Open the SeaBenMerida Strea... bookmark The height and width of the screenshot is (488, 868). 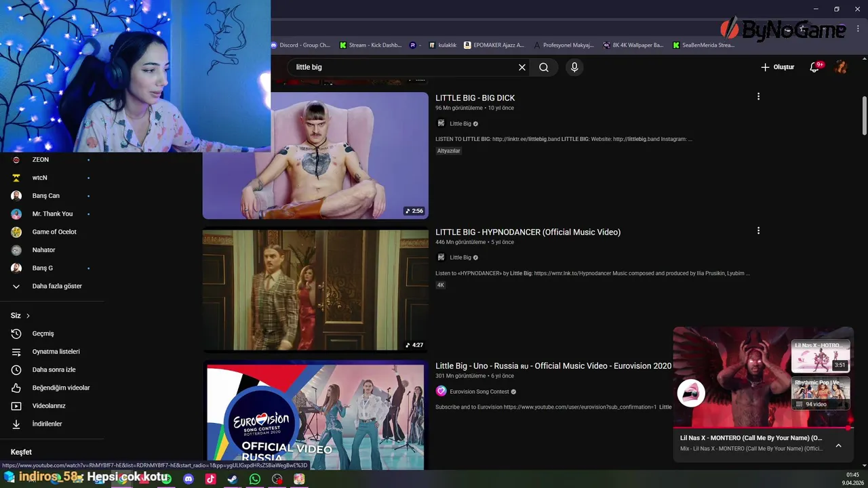click(703, 45)
